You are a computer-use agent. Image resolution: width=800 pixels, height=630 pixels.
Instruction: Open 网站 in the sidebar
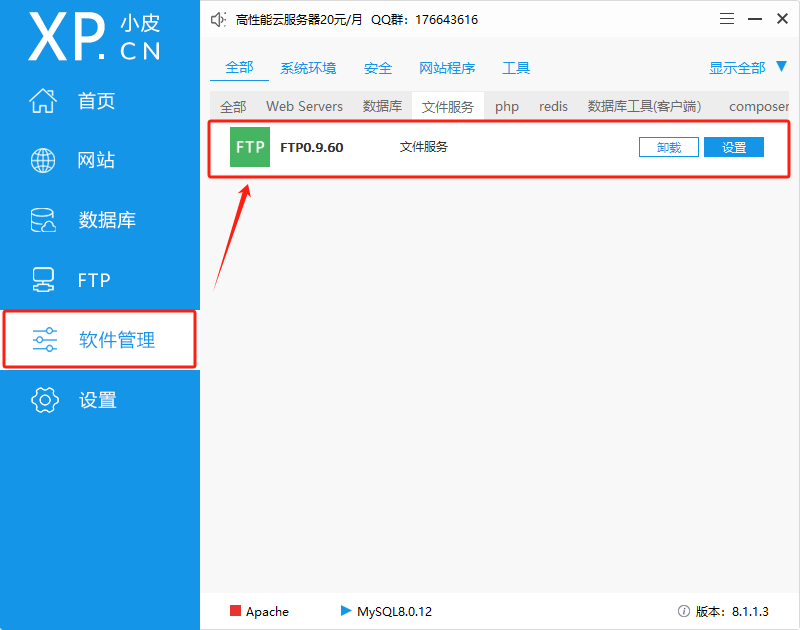pyautogui.click(x=96, y=161)
